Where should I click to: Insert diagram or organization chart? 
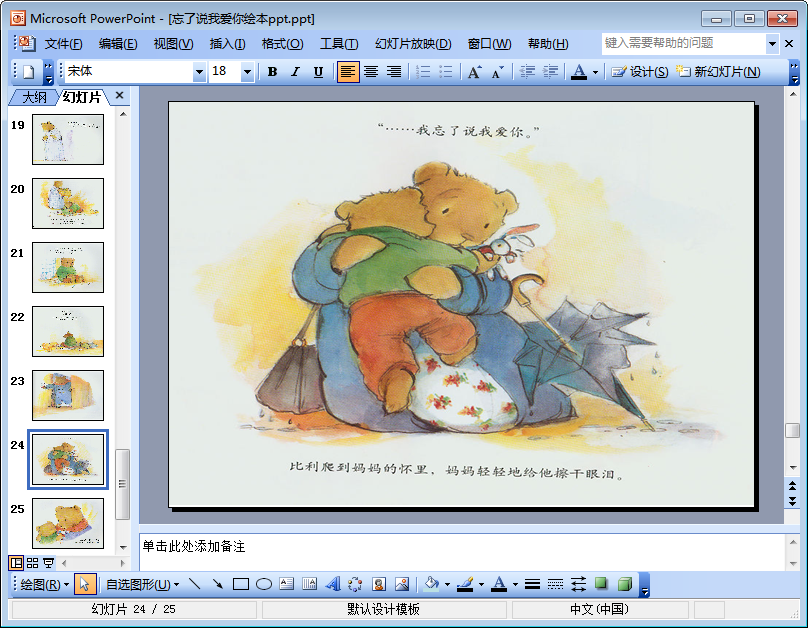355,584
